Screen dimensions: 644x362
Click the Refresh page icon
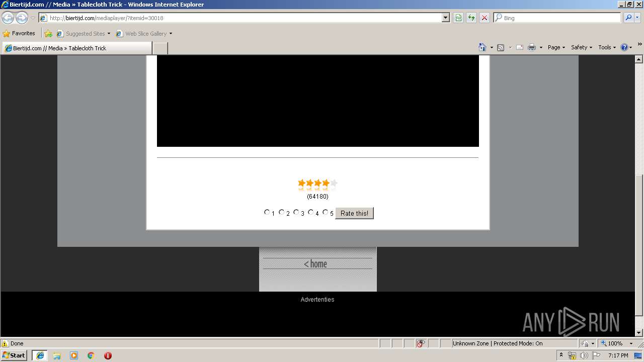tap(471, 18)
